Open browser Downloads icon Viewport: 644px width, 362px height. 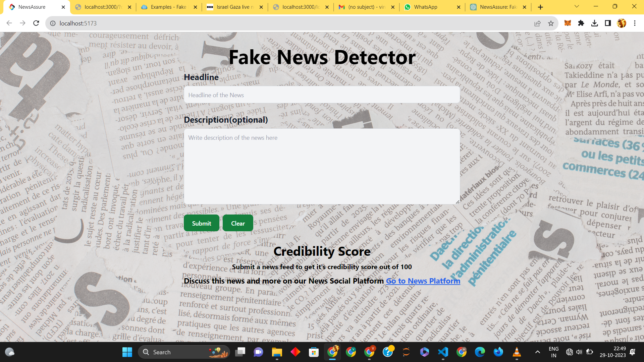pos(594,23)
